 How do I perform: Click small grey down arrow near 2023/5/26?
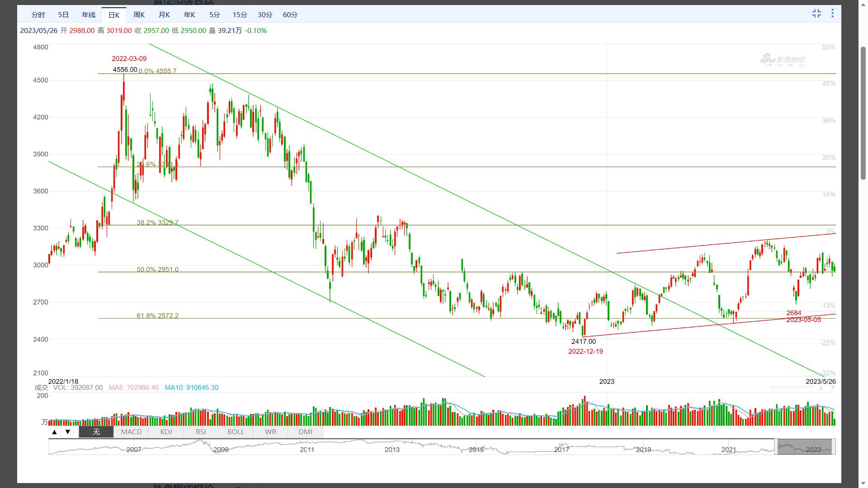click(833, 388)
